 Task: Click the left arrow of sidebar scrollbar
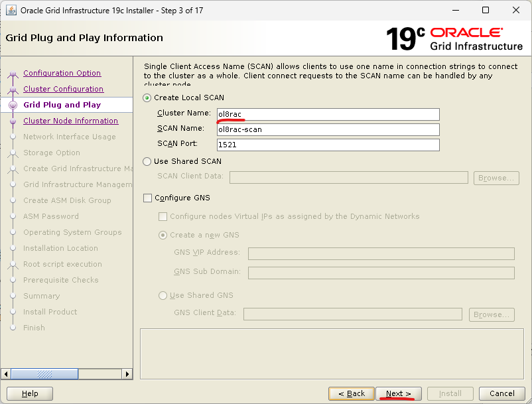[6, 373]
